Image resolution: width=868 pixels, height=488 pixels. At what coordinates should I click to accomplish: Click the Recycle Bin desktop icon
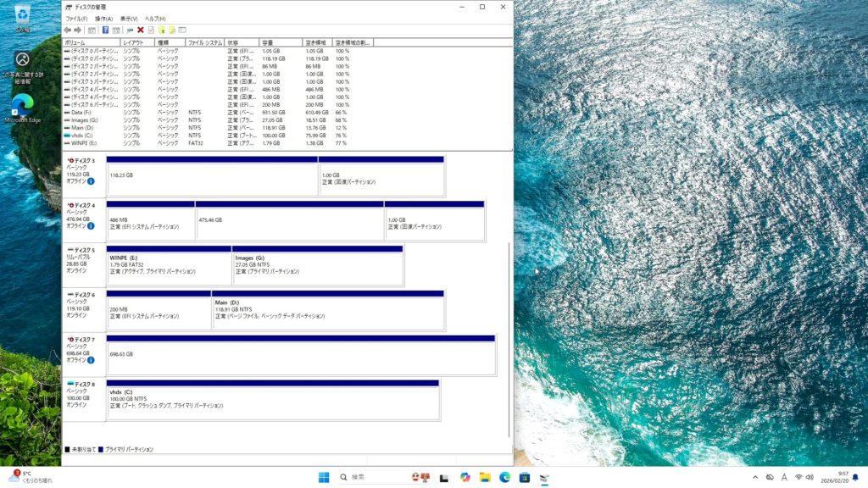click(x=23, y=16)
